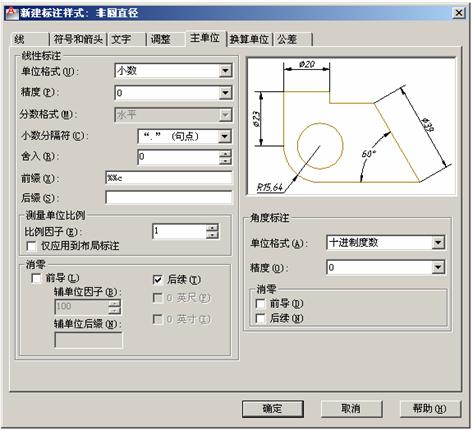Increase the 比例因子 with up arrow
Viewport: 473px width, 431px height.
coord(212,228)
